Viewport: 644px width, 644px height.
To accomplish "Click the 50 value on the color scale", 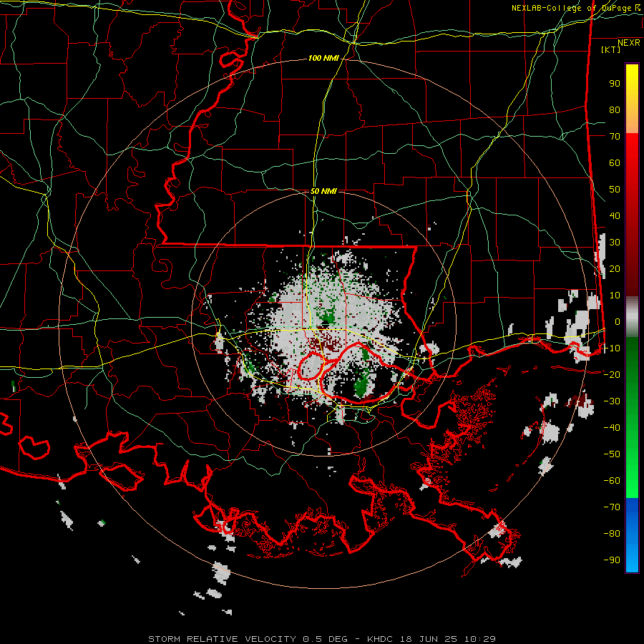I will [615, 190].
